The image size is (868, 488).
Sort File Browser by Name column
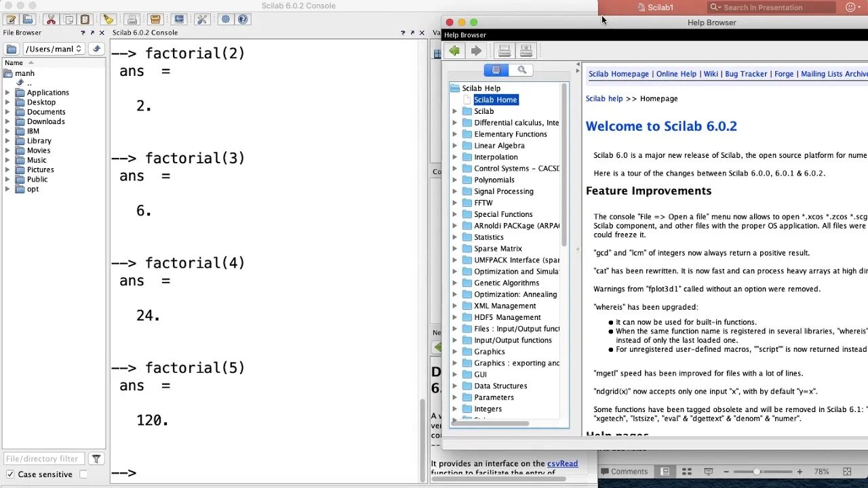54,62
